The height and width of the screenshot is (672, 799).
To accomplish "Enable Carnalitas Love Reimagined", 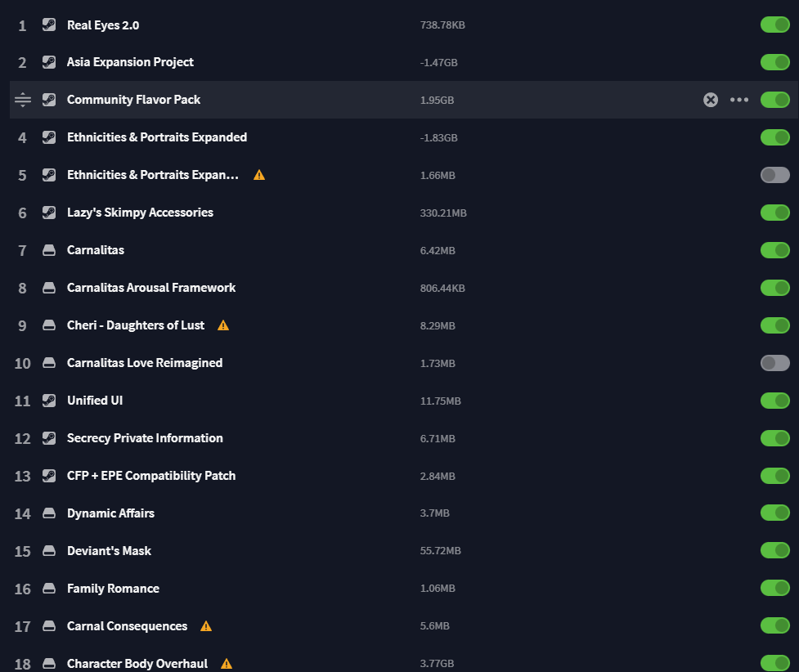I will (x=774, y=362).
